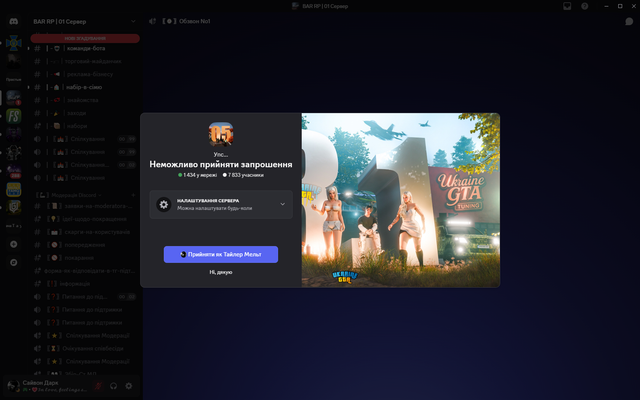Expand threads arrow beside набір-в-сім'ю
The image size is (640, 400).
(29, 87)
